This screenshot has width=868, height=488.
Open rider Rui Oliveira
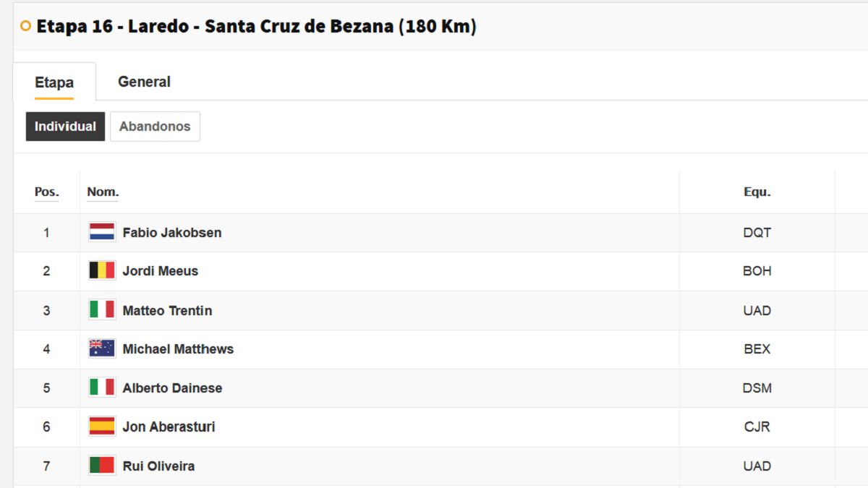158,466
